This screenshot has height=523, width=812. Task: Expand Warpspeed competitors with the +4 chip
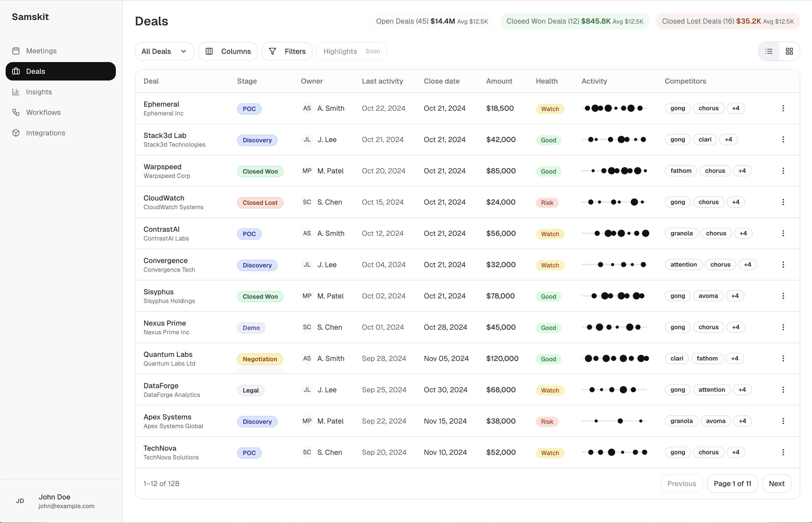tap(742, 171)
